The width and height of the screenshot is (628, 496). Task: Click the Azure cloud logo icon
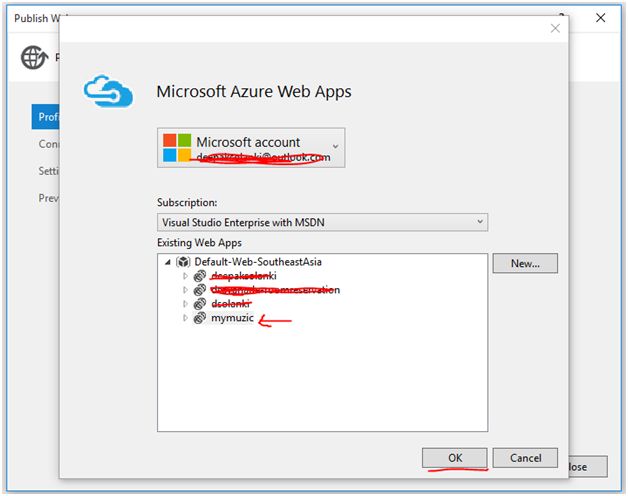click(x=108, y=91)
